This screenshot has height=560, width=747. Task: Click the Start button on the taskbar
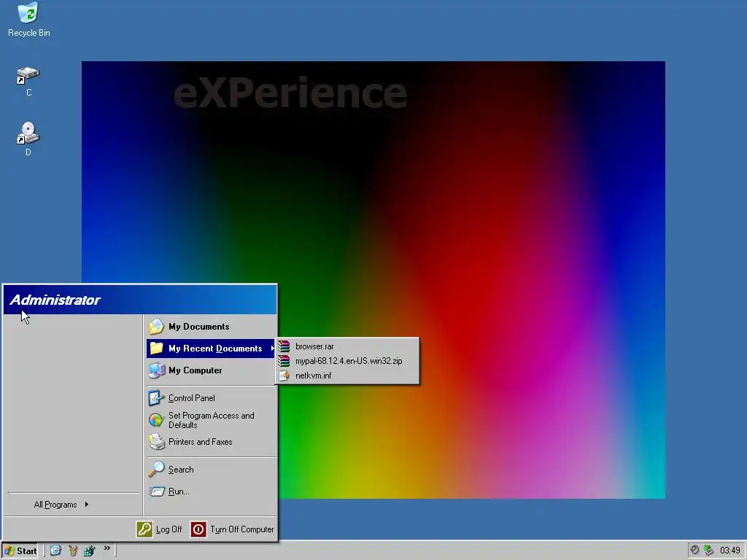pyautogui.click(x=20, y=551)
